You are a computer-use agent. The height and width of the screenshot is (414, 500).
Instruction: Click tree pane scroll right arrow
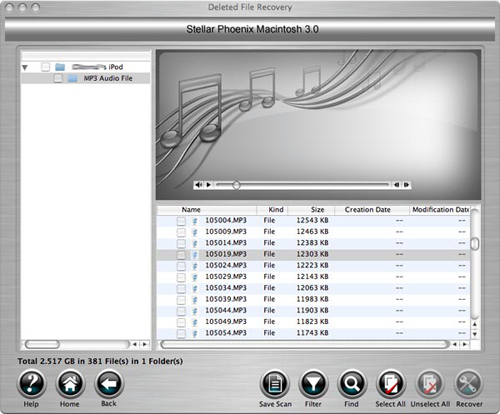[145, 344]
